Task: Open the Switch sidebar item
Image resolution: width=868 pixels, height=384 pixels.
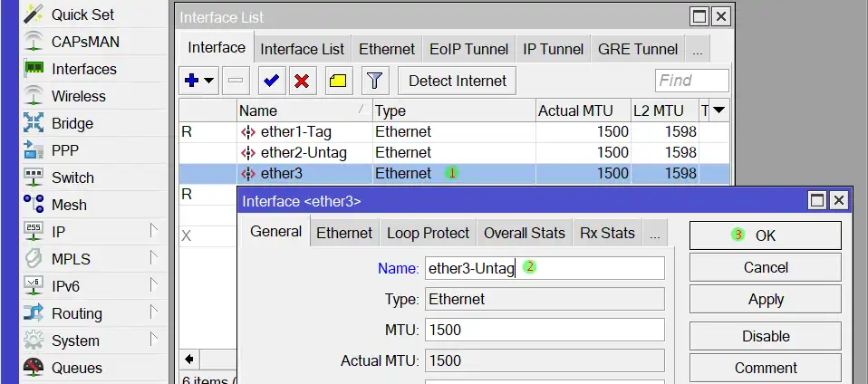Action: (72, 178)
